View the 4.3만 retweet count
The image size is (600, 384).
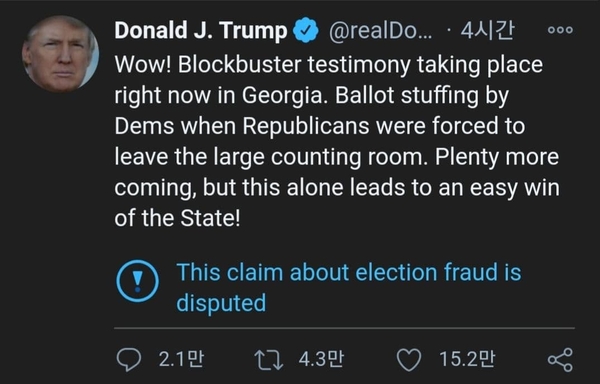[x=321, y=360]
